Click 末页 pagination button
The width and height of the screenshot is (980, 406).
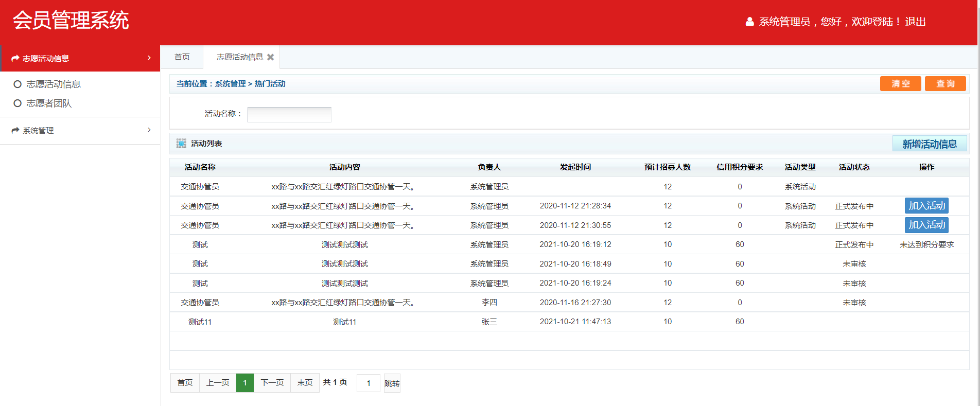pos(305,383)
